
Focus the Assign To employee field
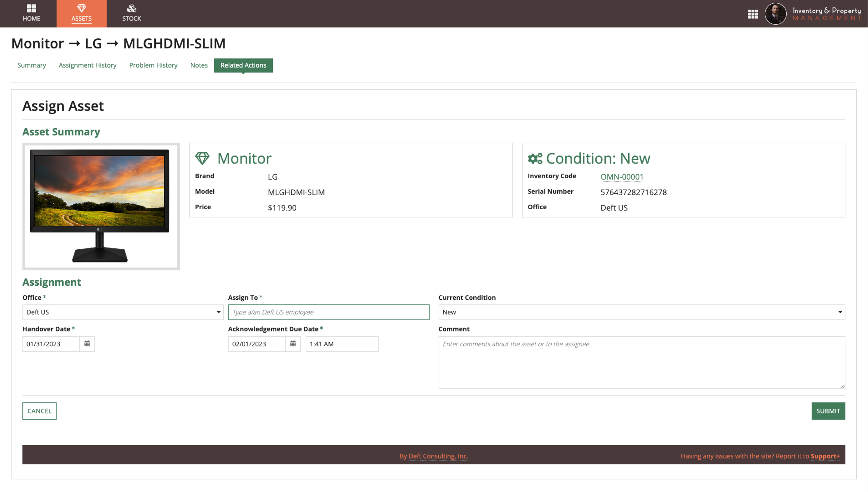(x=329, y=312)
